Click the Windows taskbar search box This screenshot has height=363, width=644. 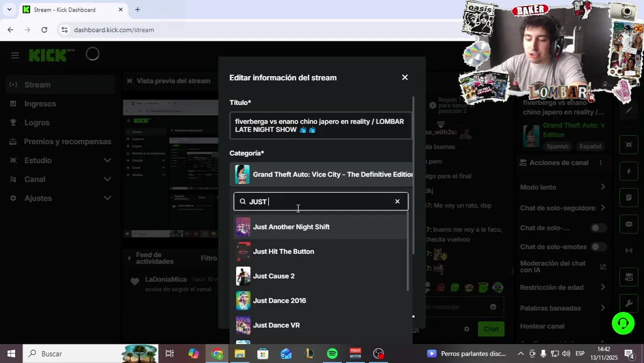click(91, 354)
